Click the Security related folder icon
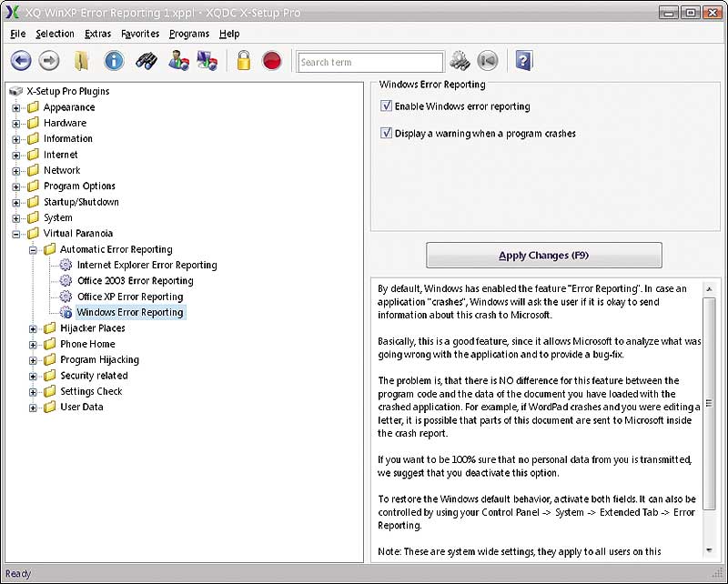 click(50, 376)
